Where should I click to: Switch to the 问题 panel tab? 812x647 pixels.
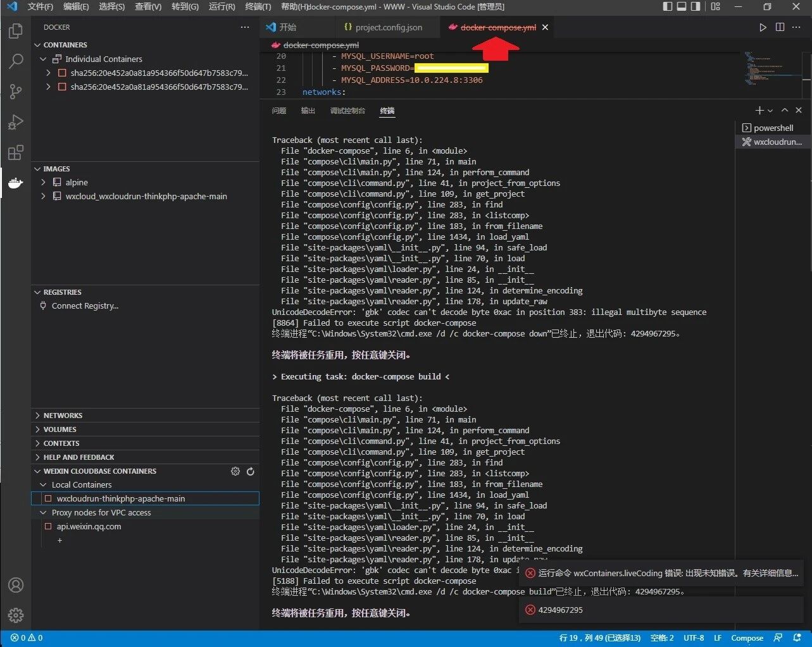(279, 111)
